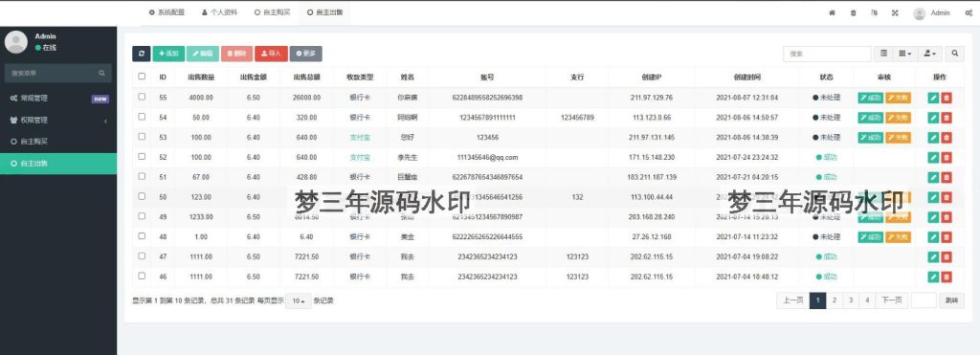
Task: Select the 自主出售 tab at top
Action: (325, 12)
